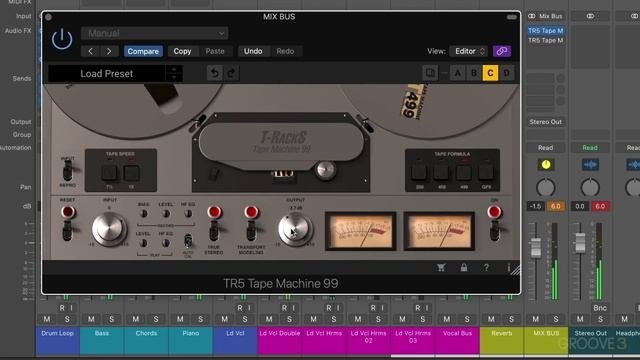This screenshot has width=640, height=360.
Task: Click the blue waveform icon on Stereo Out
Action: tap(590, 164)
